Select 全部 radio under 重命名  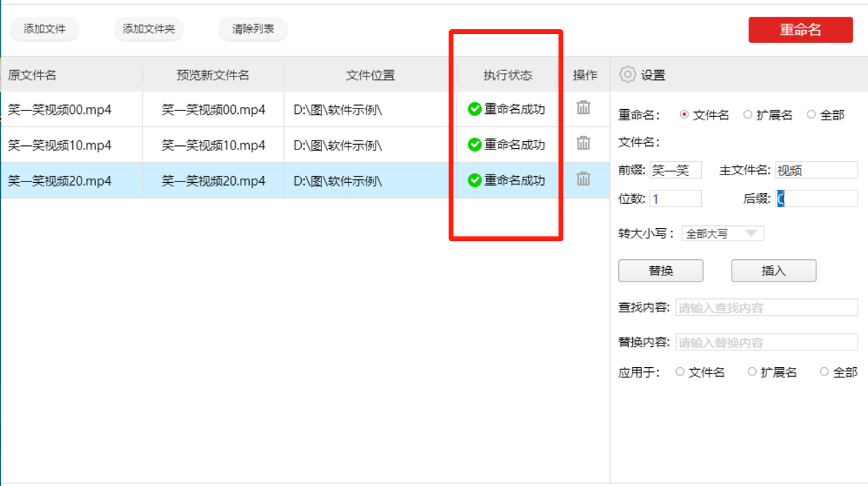[x=811, y=115]
